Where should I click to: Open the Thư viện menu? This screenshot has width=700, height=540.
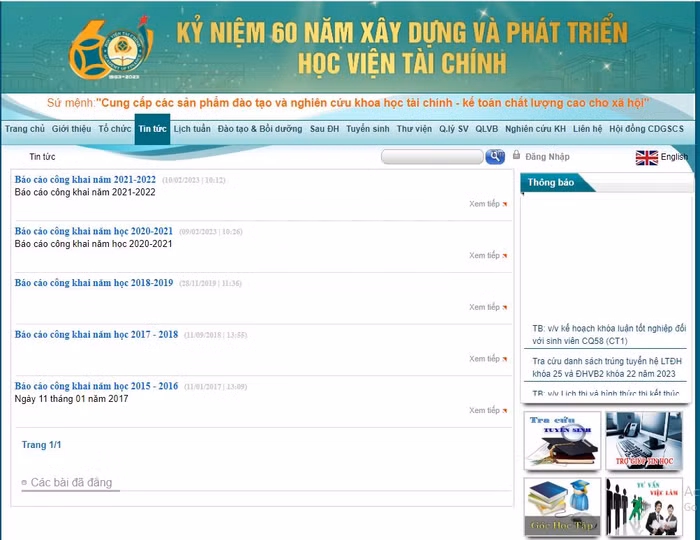tap(414, 129)
